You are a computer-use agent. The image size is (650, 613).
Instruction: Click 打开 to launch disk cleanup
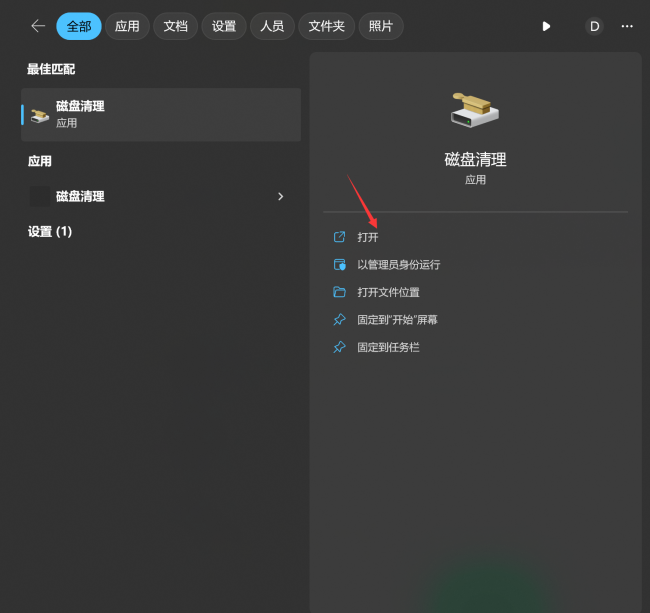click(368, 237)
